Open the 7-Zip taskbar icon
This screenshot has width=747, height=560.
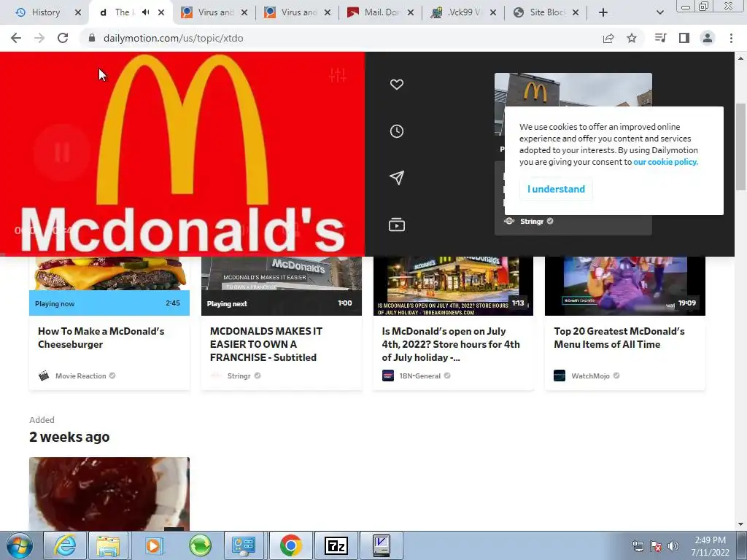336,545
